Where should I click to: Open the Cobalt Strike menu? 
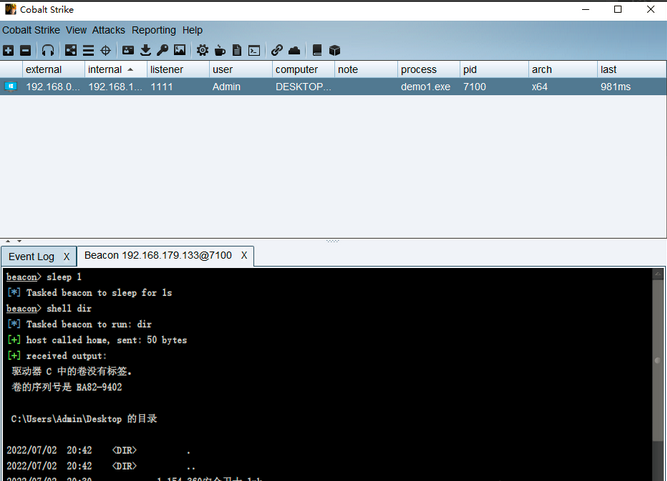(31, 31)
